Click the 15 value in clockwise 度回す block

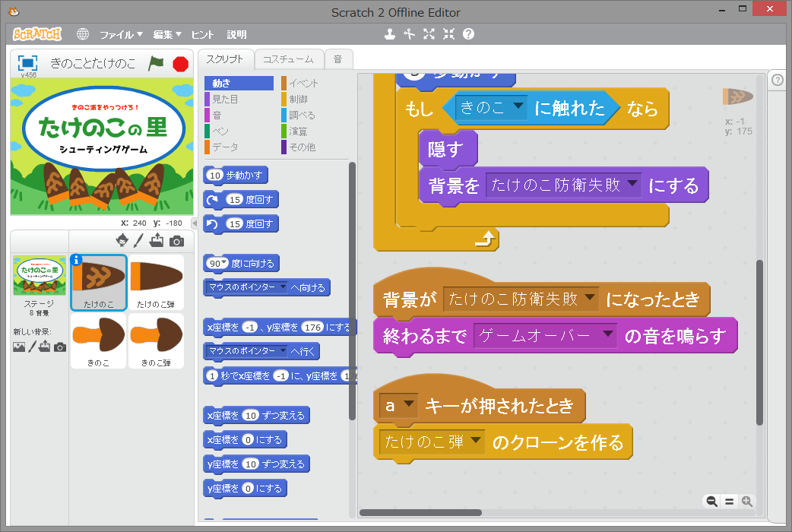point(235,200)
